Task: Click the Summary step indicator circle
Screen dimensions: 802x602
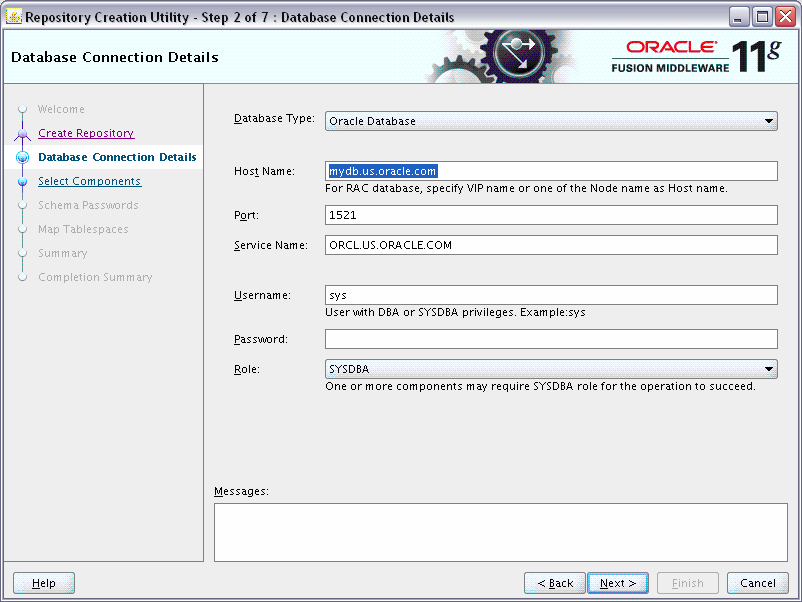Action: [x=22, y=253]
